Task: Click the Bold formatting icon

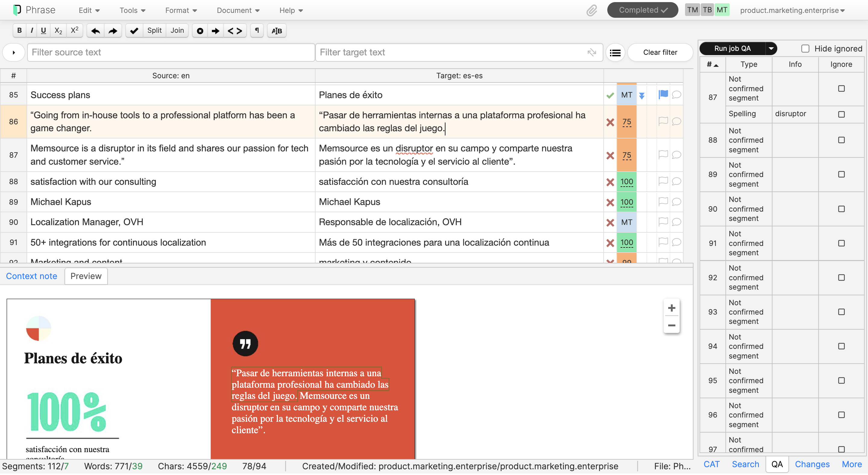Action: pos(19,31)
